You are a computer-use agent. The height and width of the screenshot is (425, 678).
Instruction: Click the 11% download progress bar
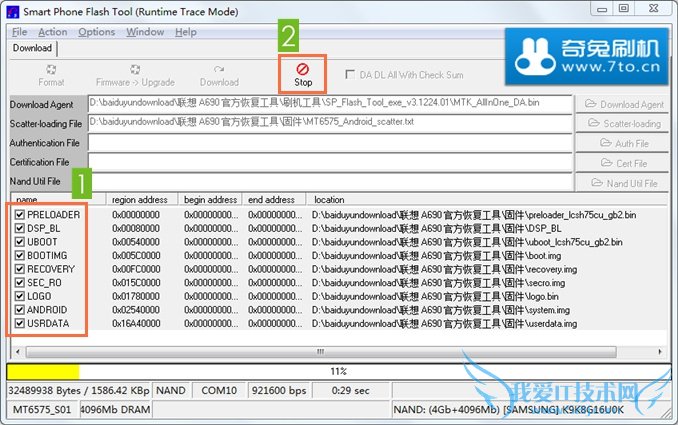click(339, 371)
